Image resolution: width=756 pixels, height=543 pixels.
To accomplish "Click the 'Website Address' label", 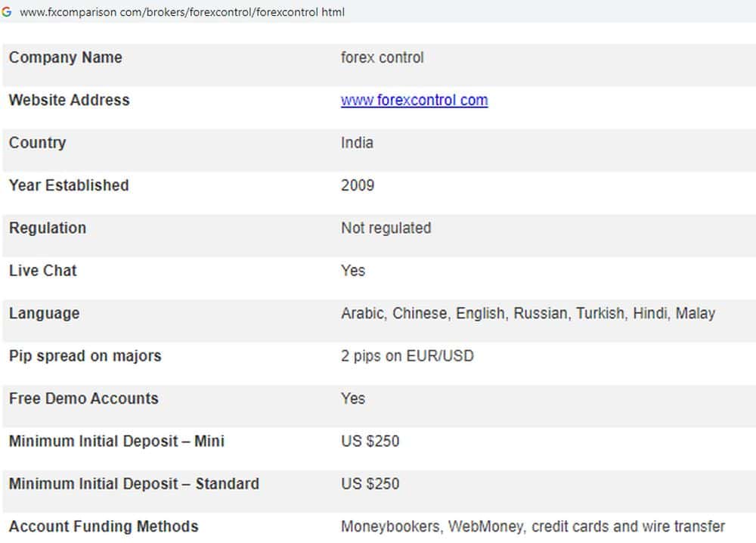I will [70, 100].
